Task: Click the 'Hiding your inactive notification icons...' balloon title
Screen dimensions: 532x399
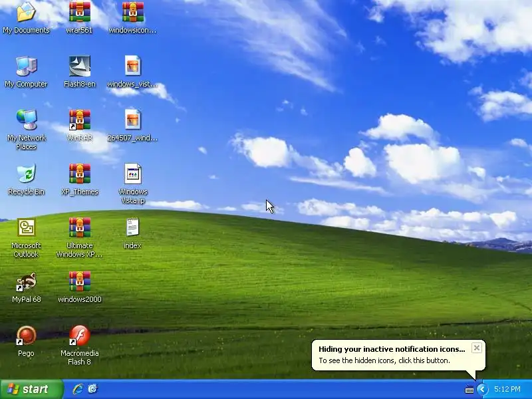Action: point(392,349)
